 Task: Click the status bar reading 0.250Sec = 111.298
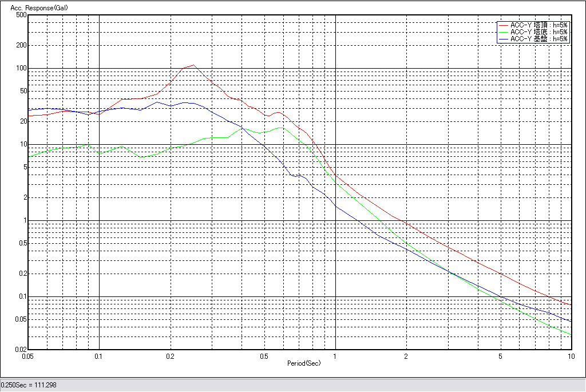pyautogui.click(x=29, y=385)
